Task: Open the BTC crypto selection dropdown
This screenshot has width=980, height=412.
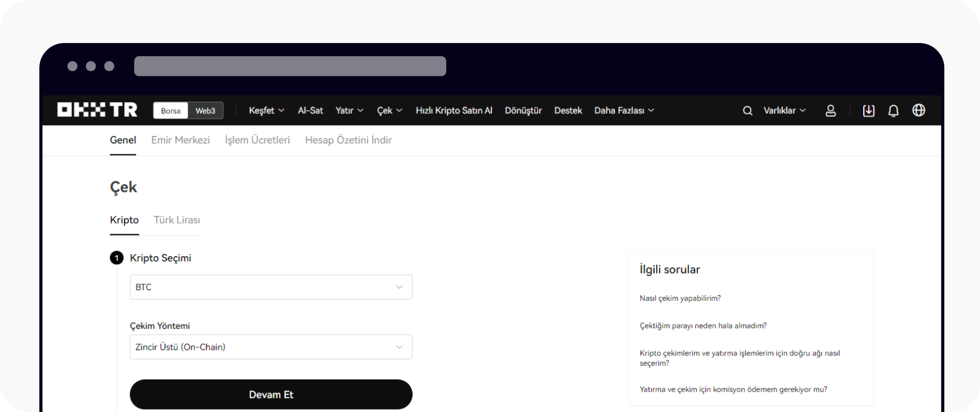Action: pyautogui.click(x=271, y=287)
